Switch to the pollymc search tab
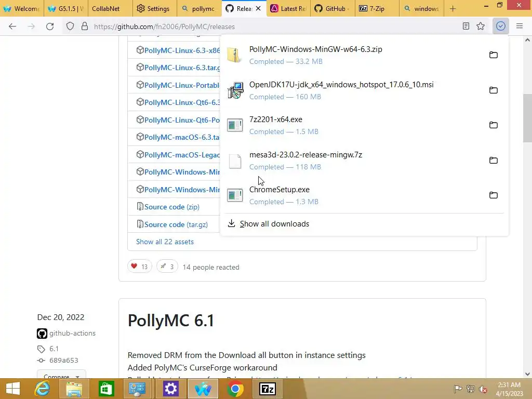 pyautogui.click(x=199, y=8)
